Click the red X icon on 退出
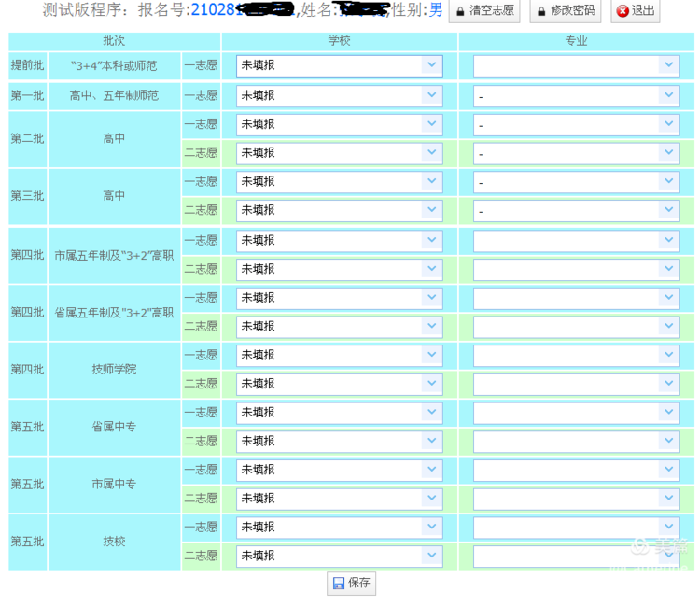700x606 pixels. point(623,11)
